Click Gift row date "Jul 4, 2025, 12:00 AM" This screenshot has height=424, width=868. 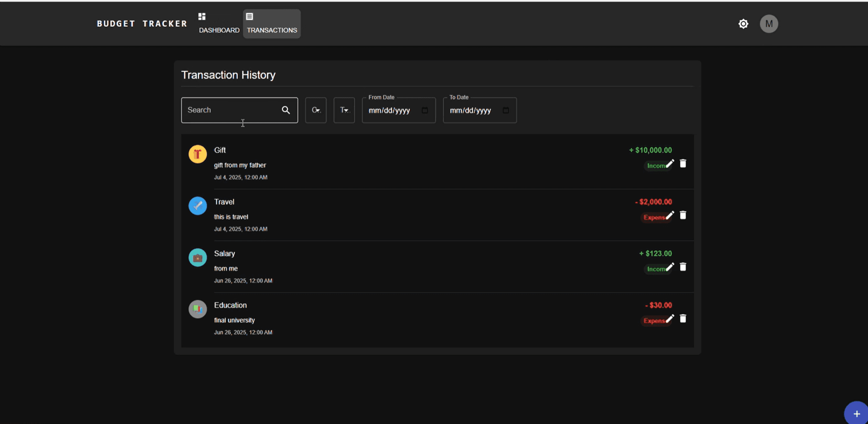tap(241, 177)
